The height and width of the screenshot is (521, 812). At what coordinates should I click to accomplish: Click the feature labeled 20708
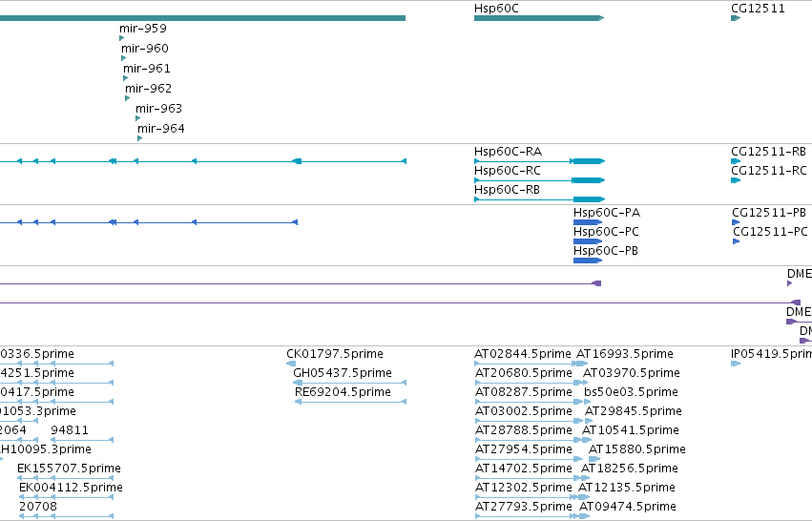pos(38,507)
